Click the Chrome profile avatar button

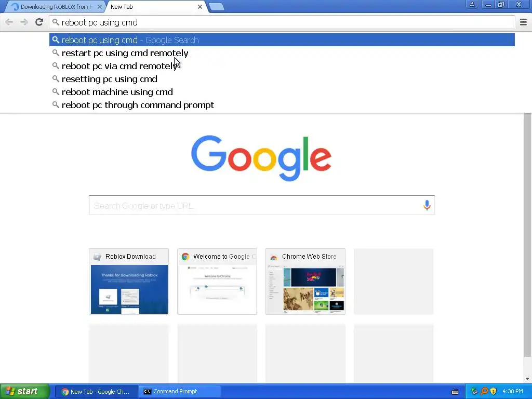[x=472, y=4]
